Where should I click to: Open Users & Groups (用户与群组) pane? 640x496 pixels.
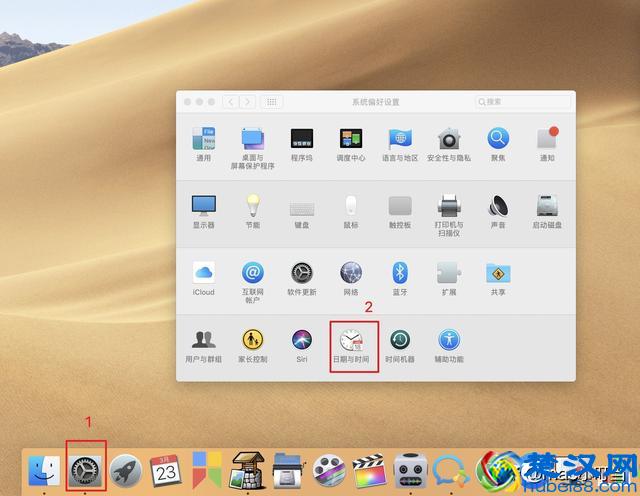point(204,346)
